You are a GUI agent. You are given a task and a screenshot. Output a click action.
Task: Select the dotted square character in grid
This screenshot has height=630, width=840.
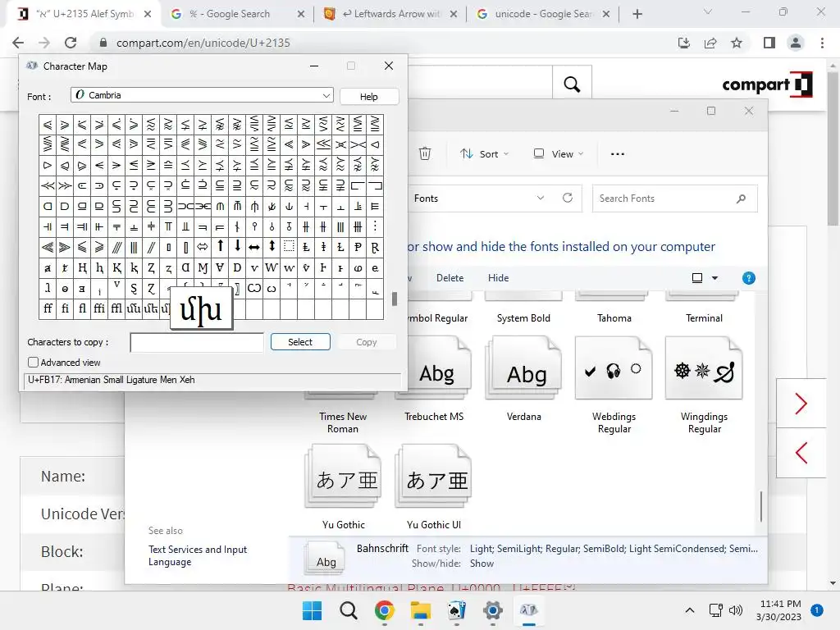pyautogui.click(x=289, y=246)
